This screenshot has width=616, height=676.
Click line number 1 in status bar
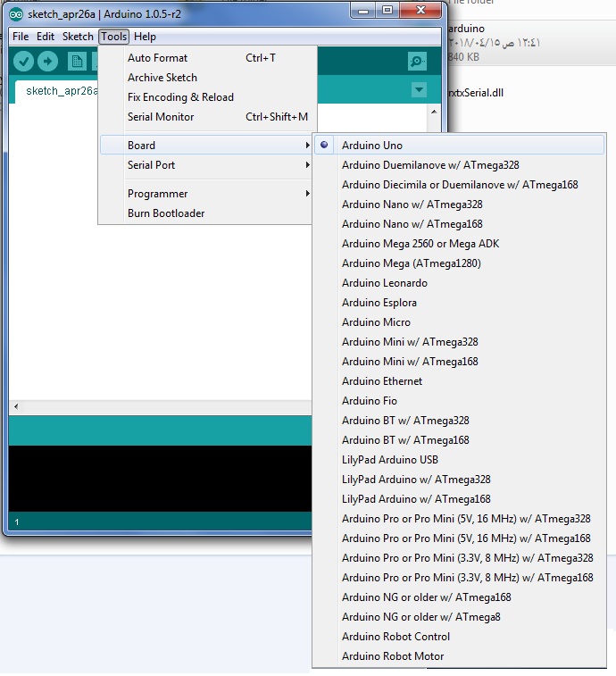tap(17, 522)
